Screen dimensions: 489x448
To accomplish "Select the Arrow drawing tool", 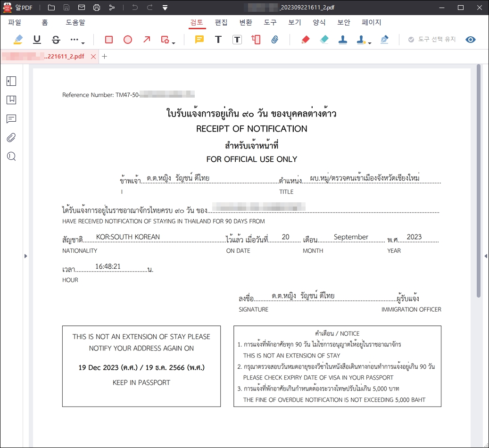I will [x=147, y=40].
